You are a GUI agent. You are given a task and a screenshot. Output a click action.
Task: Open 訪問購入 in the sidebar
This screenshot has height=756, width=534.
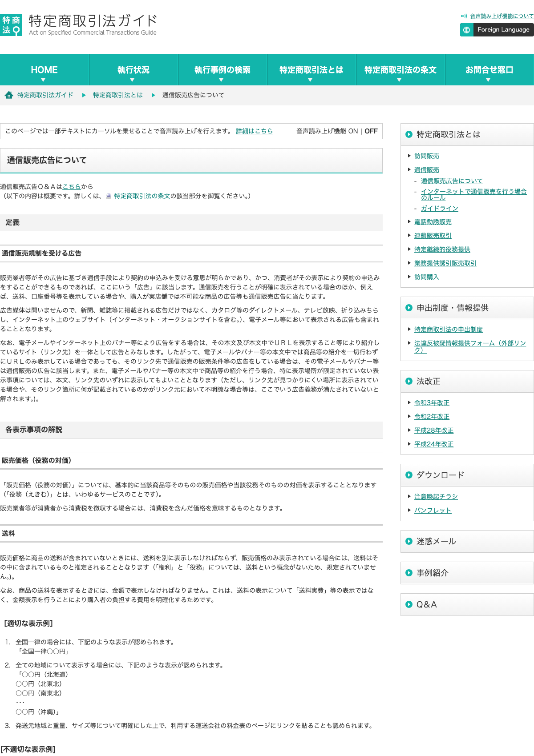427,277
